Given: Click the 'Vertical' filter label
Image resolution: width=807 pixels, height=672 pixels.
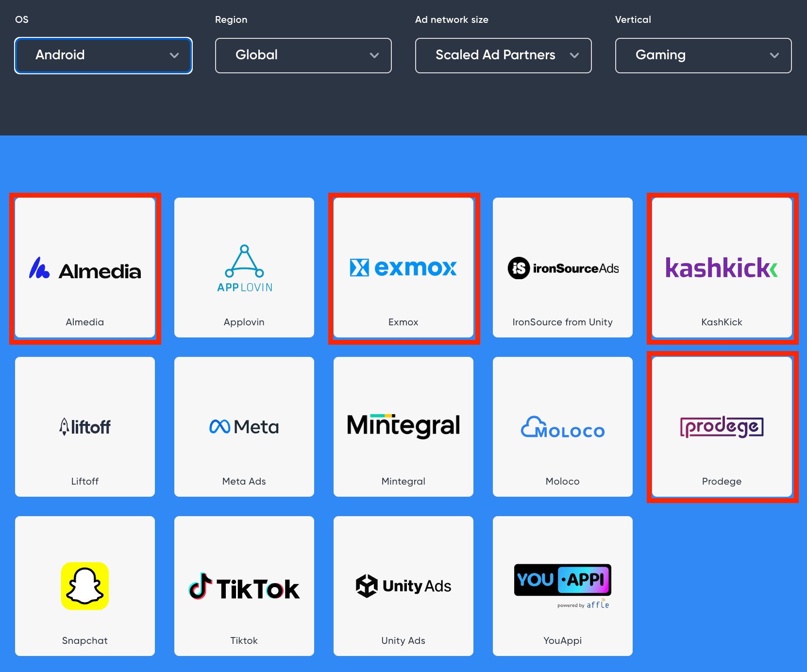Looking at the screenshot, I should pyautogui.click(x=633, y=19).
